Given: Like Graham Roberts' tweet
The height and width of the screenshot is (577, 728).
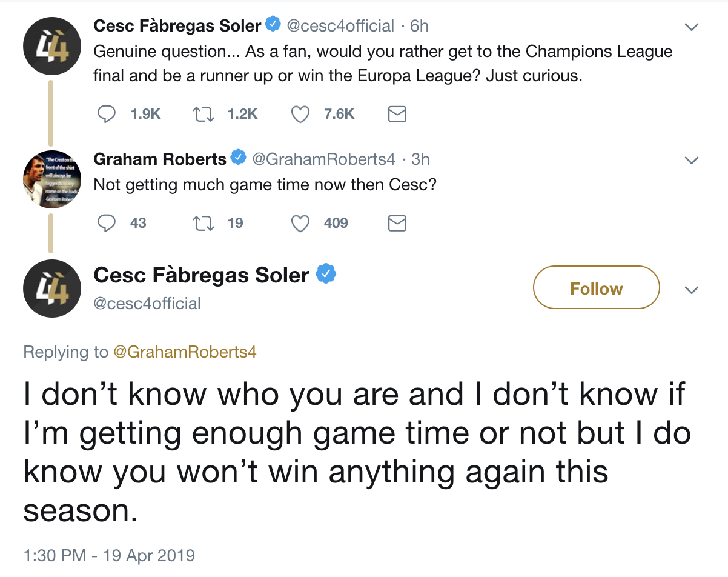Looking at the screenshot, I should point(300,223).
